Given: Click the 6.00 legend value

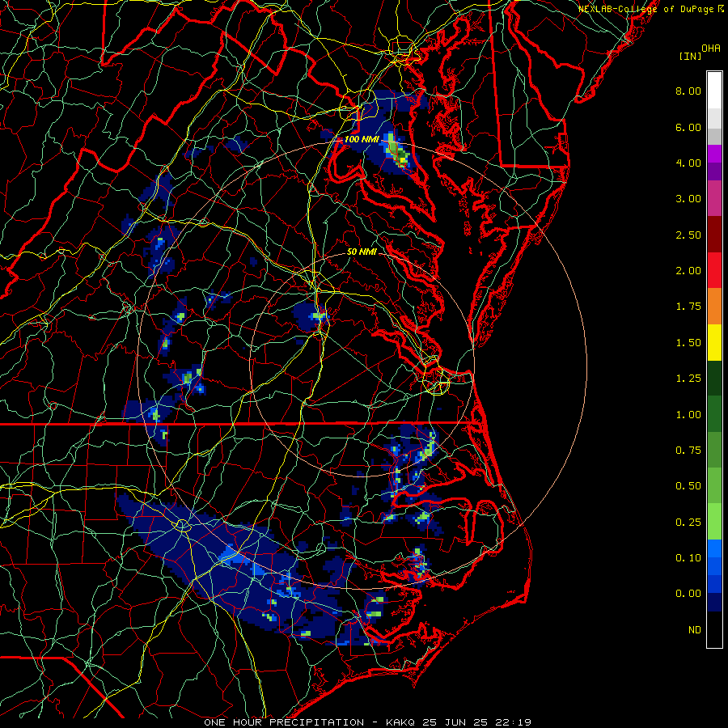Looking at the screenshot, I should pos(688,127).
